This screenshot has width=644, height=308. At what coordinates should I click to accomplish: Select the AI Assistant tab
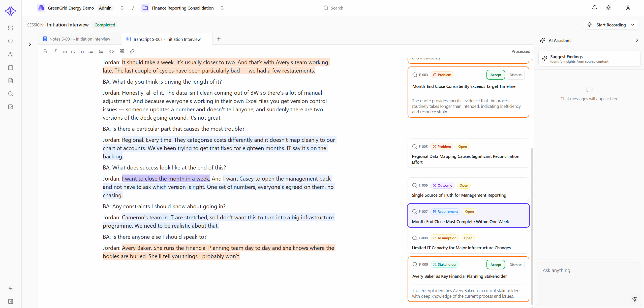point(555,41)
